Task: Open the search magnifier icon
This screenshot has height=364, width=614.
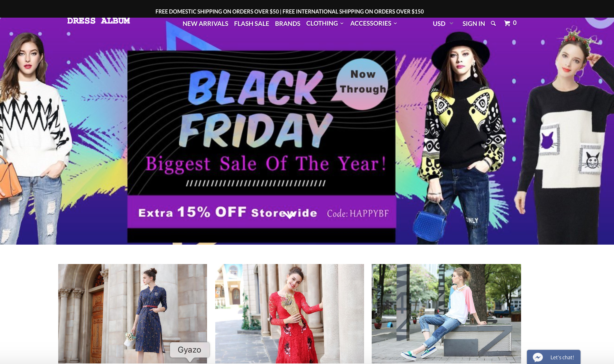Action: click(493, 24)
